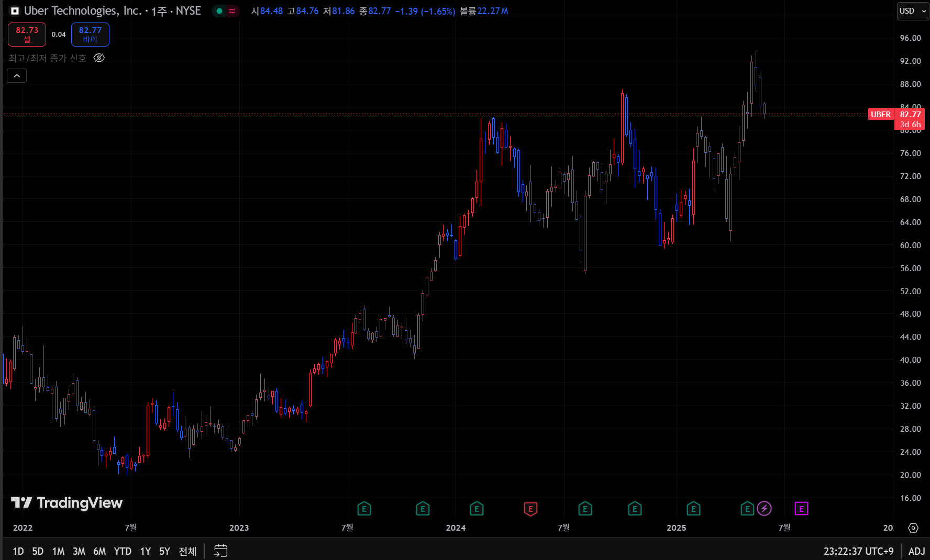Open chart settings gear on the time axis
The width and height of the screenshot is (930, 560).
913,528
